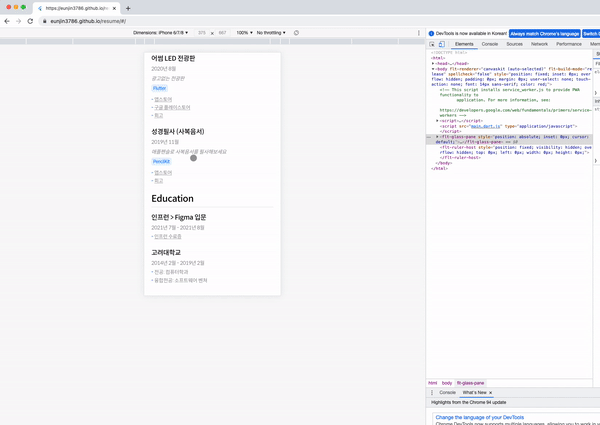
Task: Click the 인프런 > Figma 입문 heading
Action: 179,217
